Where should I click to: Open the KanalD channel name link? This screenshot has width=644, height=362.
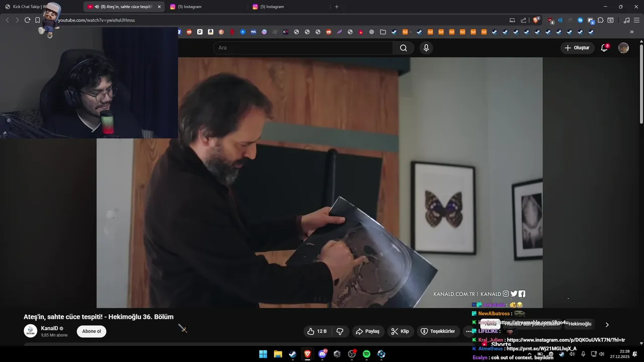click(x=50, y=328)
